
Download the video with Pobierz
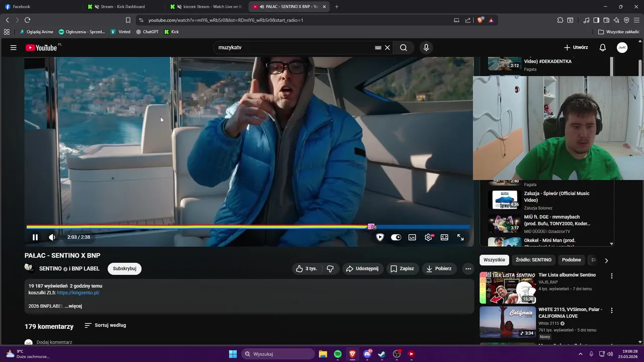click(x=439, y=268)
